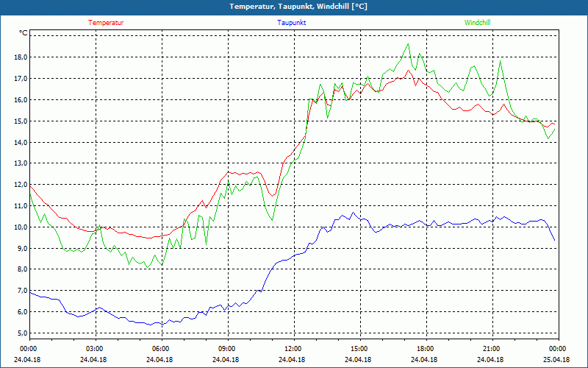Click the 12:00 time axis label
This screenshot has width=588, height=368.
(293, 349)
